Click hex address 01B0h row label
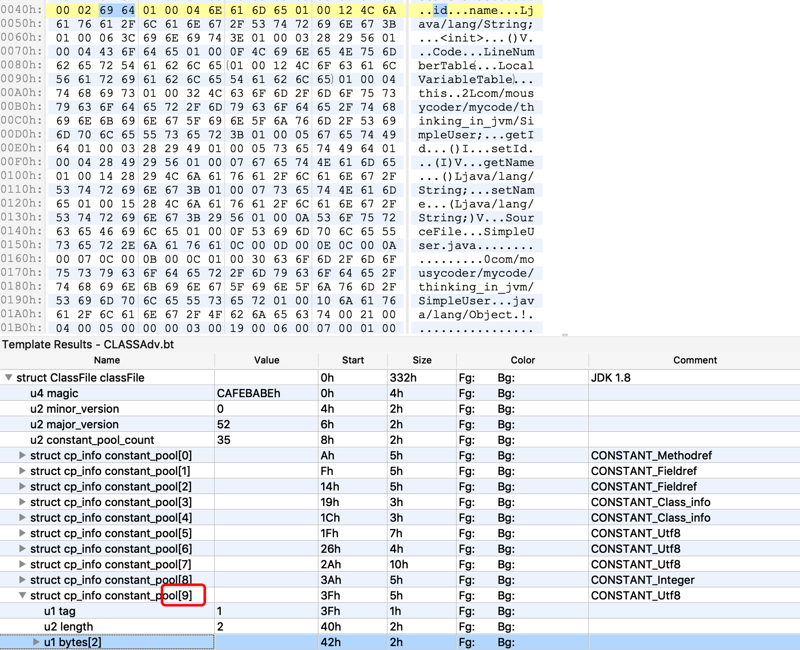The width and height of the screenshot is (800, 650). 21,328
